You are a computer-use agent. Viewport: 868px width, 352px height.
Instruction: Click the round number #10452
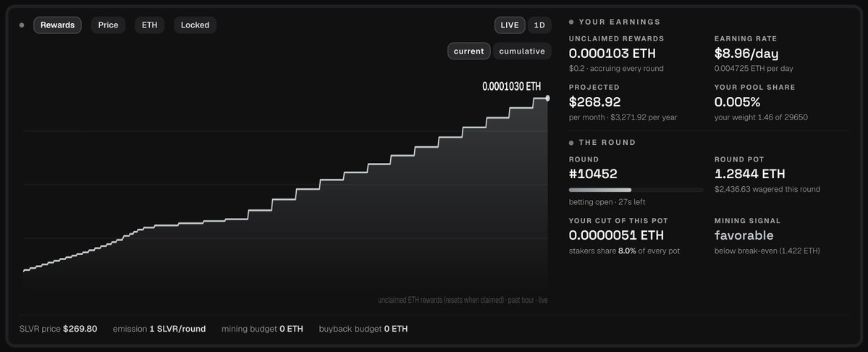[x=593, y=174]
